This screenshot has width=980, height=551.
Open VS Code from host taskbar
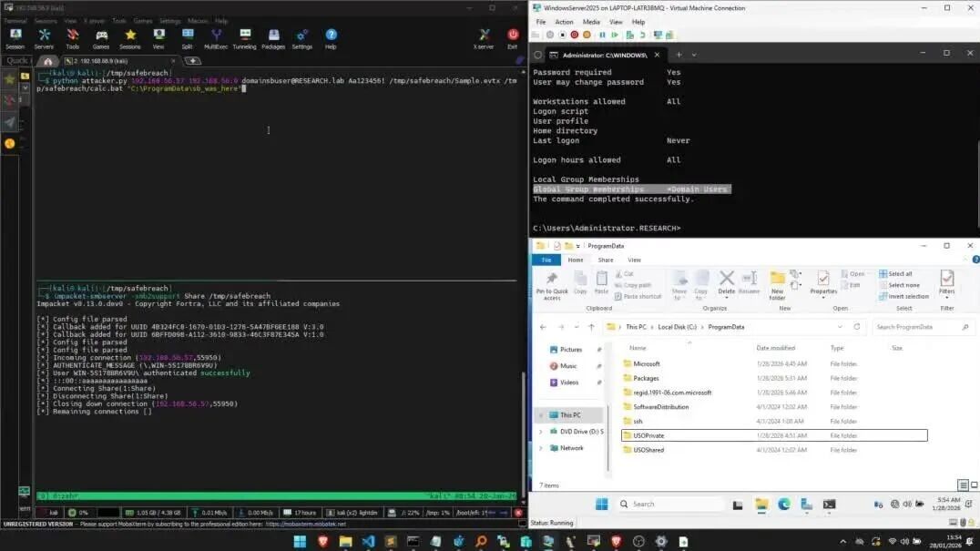point(368,541)
